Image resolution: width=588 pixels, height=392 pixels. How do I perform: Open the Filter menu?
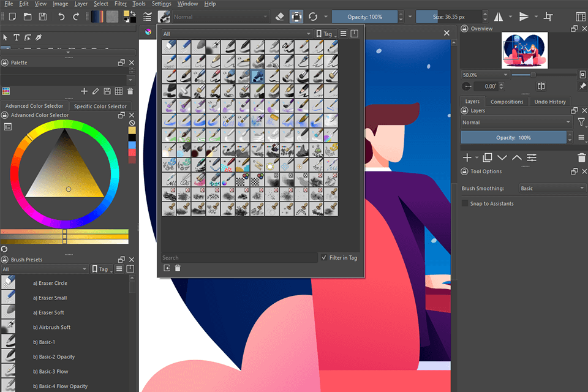120,4
